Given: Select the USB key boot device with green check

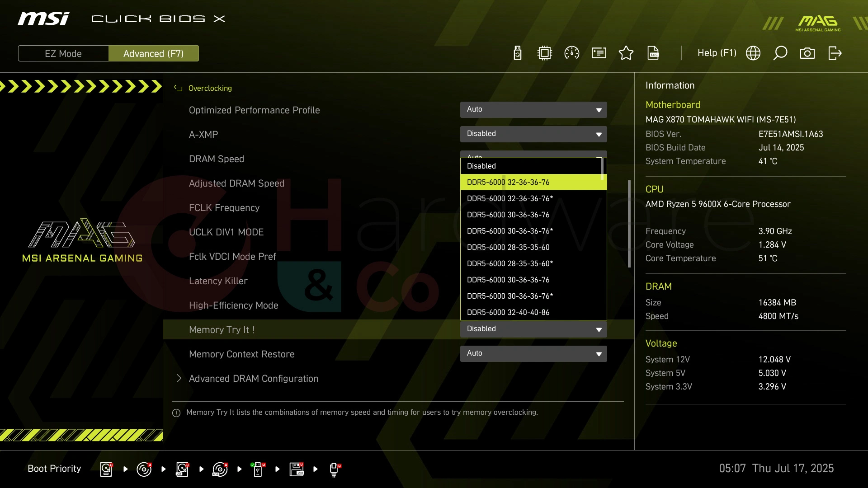Looking at the screenshot, I should point(258,469).
